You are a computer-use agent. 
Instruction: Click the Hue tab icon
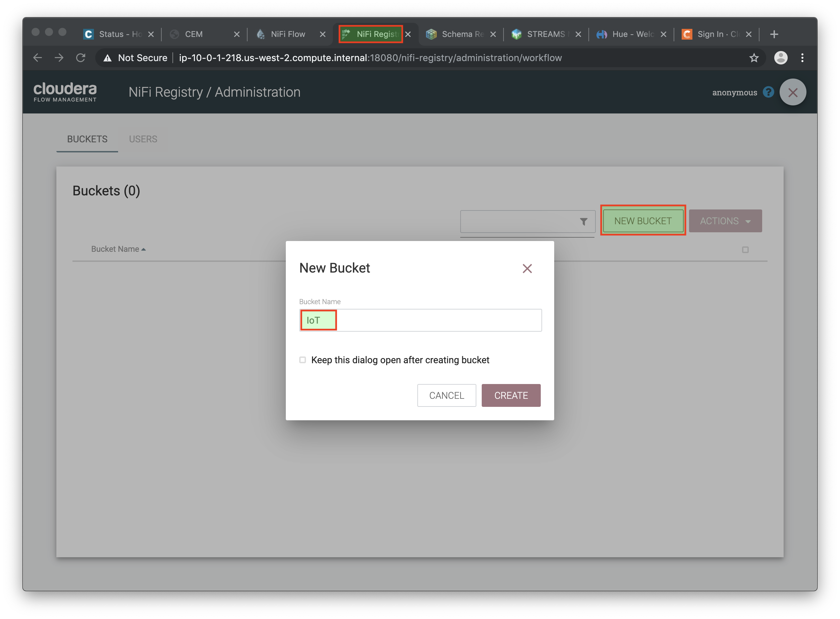point(601,34)
